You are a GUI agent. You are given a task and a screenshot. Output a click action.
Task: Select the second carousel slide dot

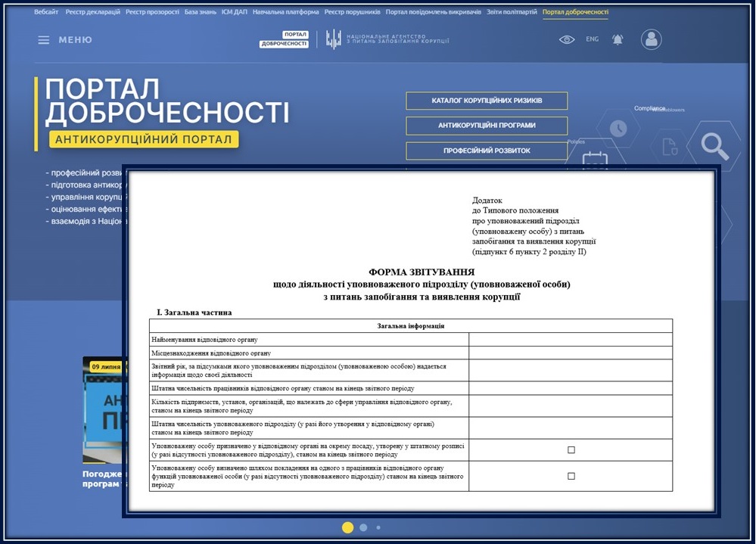(x=363, y=527)
